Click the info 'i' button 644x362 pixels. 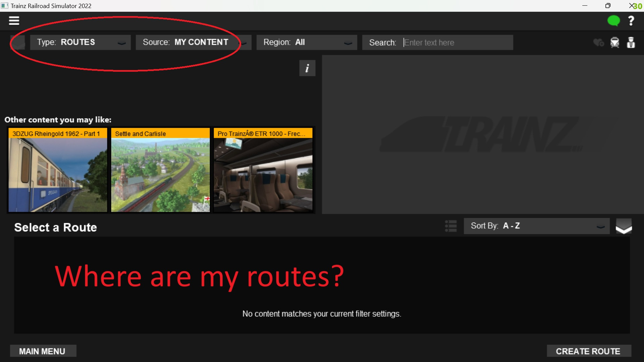click(307, 68)
